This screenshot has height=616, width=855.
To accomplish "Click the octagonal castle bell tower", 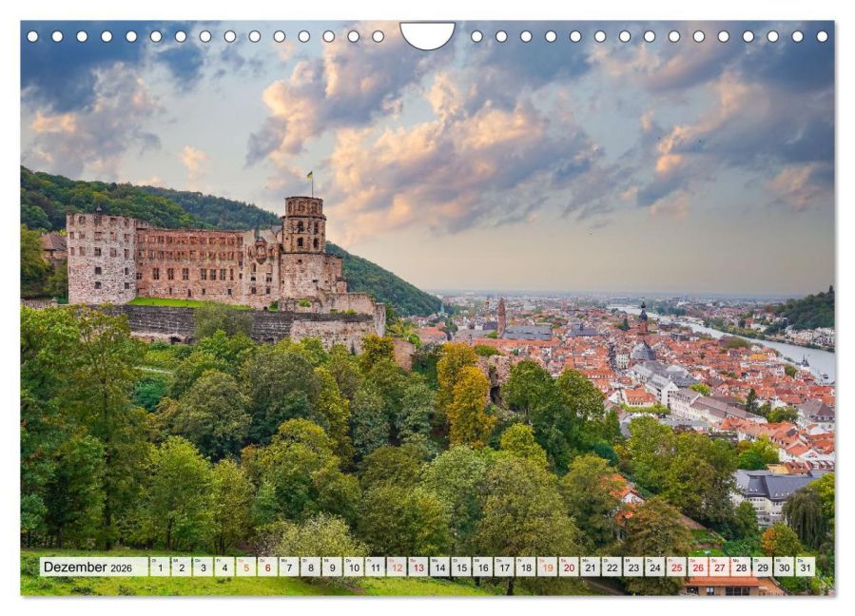I will (x=303, y=224).
